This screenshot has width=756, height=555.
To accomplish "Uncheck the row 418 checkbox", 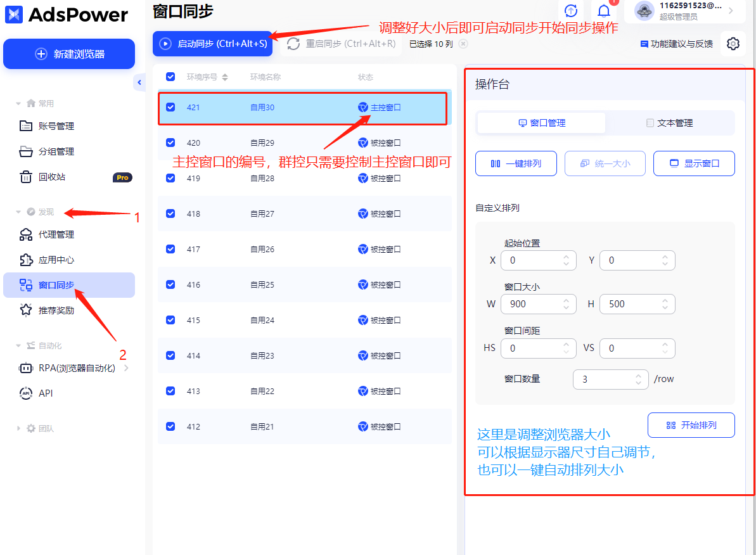I will click(x=170, y=214).
